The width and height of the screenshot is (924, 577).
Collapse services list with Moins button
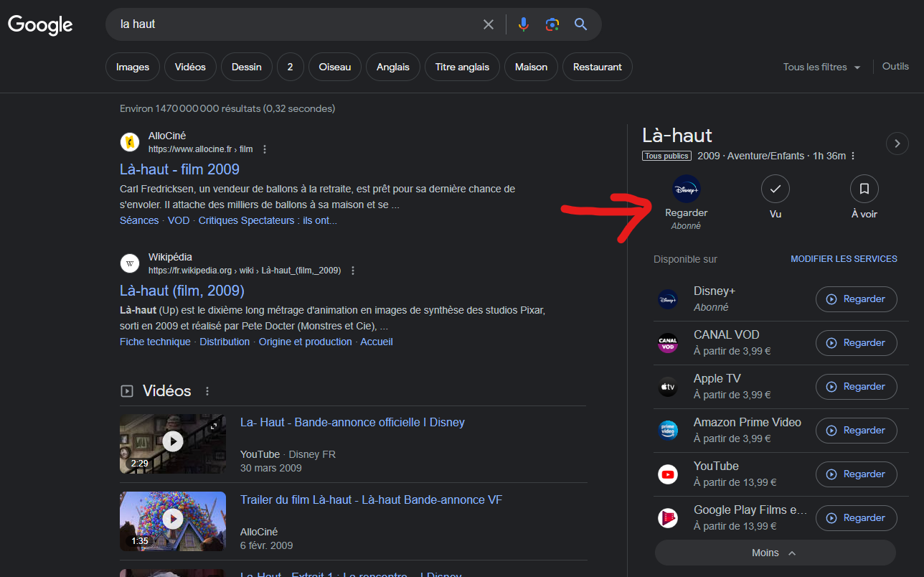click(x=775, y=553)
